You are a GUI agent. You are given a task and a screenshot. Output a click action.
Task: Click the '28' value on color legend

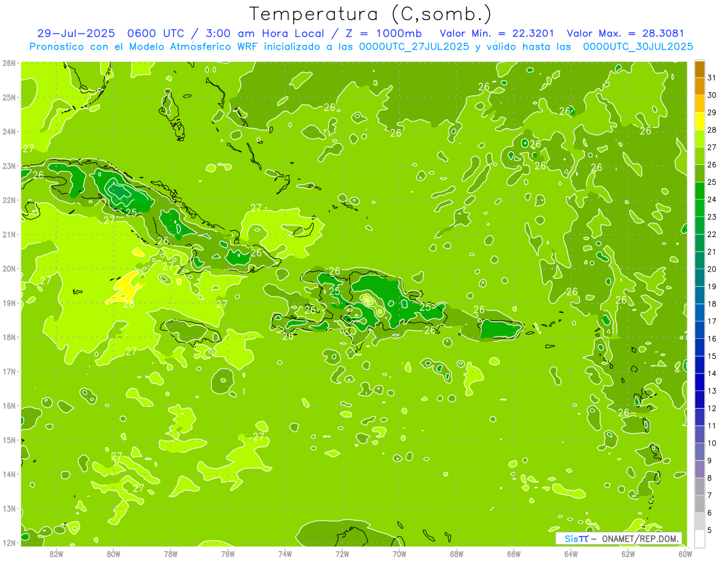[712, 130]
